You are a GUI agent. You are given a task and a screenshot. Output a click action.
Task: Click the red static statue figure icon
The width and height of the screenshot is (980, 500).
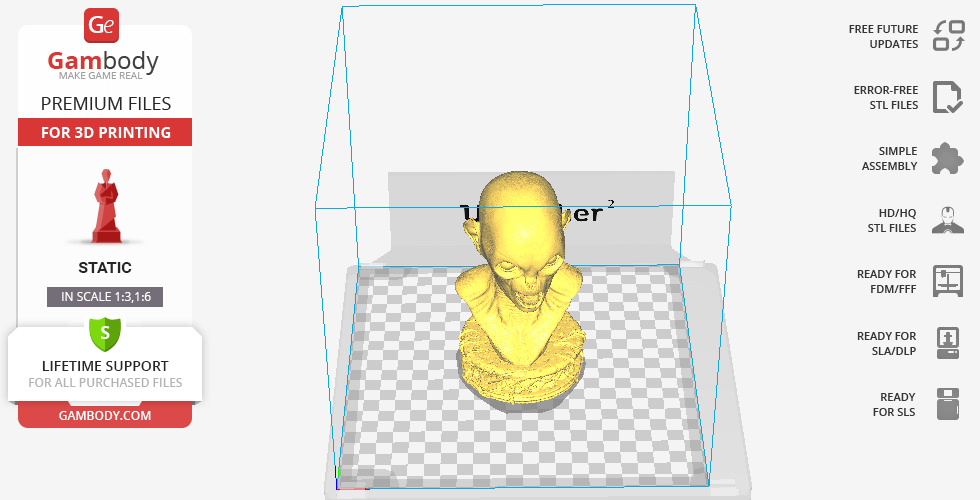click(x=105, y=207)
